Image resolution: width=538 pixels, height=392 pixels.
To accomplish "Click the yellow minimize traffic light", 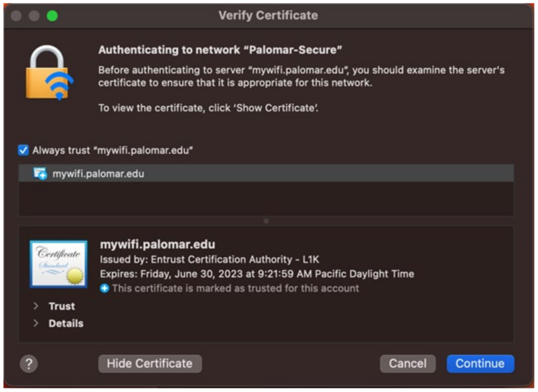I will point(34,16).
